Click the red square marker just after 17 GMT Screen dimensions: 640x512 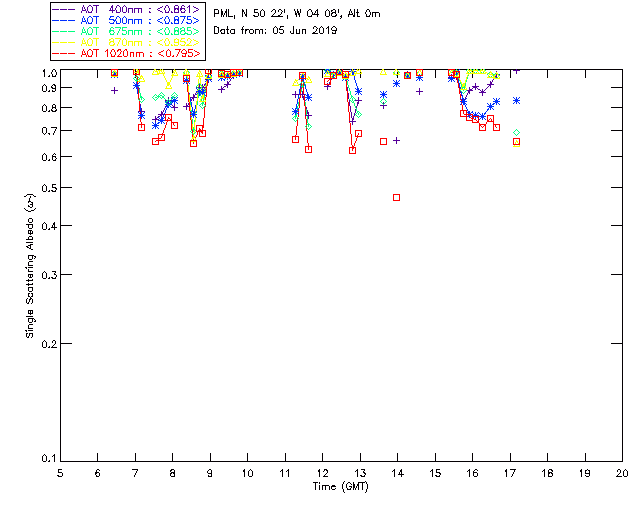tap(516, 142)
